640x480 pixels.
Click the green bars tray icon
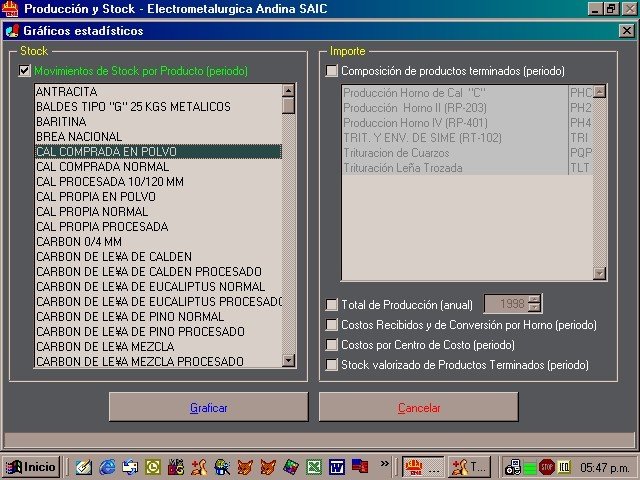(530, 467)
